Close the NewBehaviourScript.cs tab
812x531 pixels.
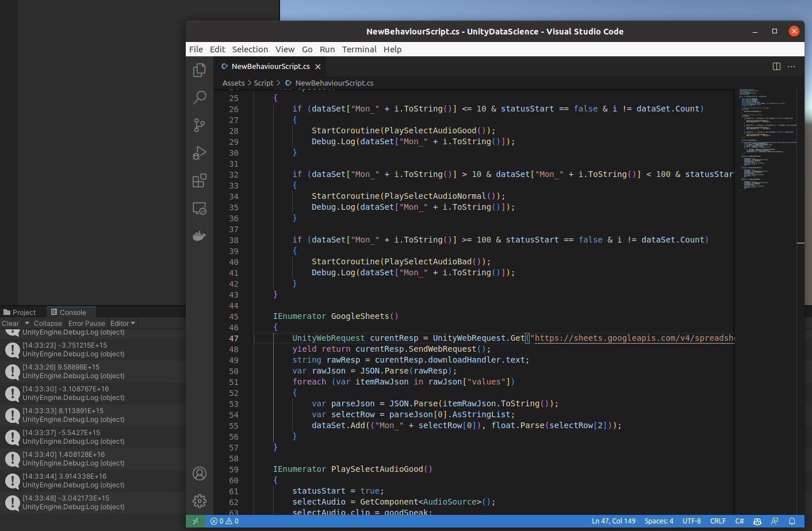pyautogui.click(x=318, y=67)
